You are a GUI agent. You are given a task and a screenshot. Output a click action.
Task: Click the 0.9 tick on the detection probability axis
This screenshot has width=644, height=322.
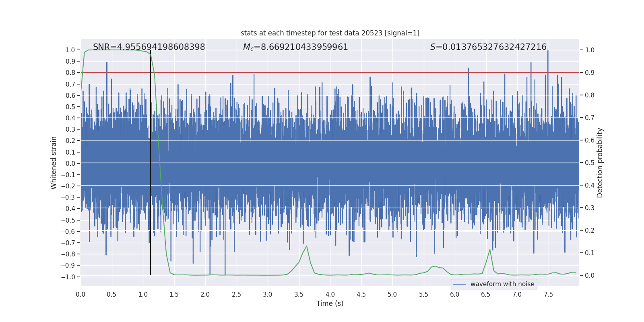(590, 73)
